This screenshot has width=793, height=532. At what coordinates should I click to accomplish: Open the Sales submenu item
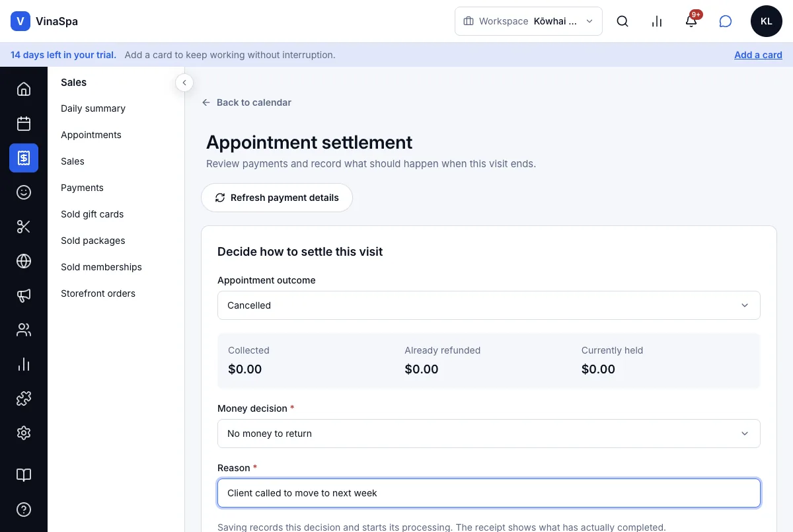73,161
